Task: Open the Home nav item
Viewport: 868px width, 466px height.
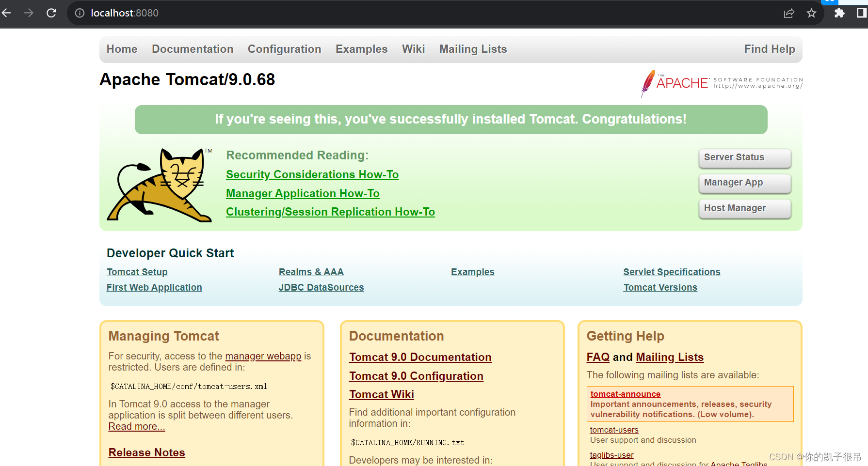Action: tap(122, 49)
